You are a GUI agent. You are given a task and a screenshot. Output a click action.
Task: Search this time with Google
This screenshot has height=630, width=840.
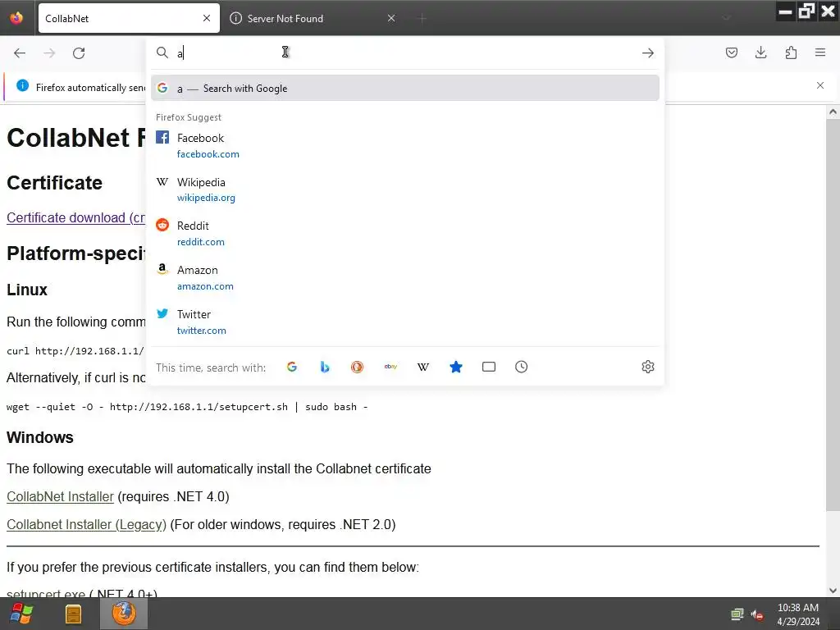click(x=292, y=367)
